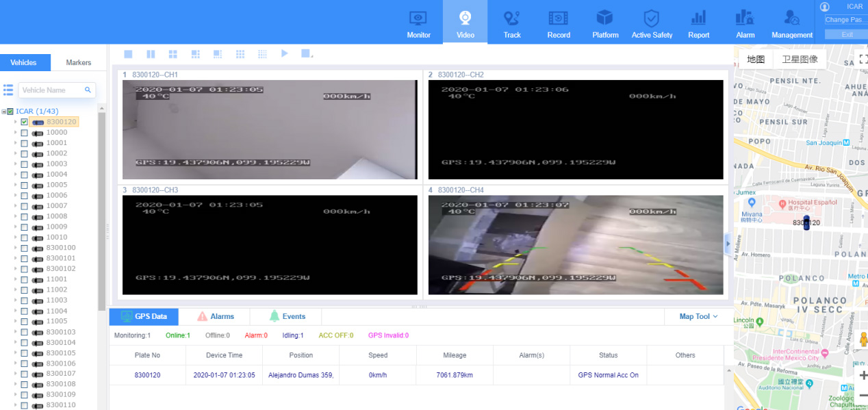Switch to four-window video layout

click(x=173, y=54)
